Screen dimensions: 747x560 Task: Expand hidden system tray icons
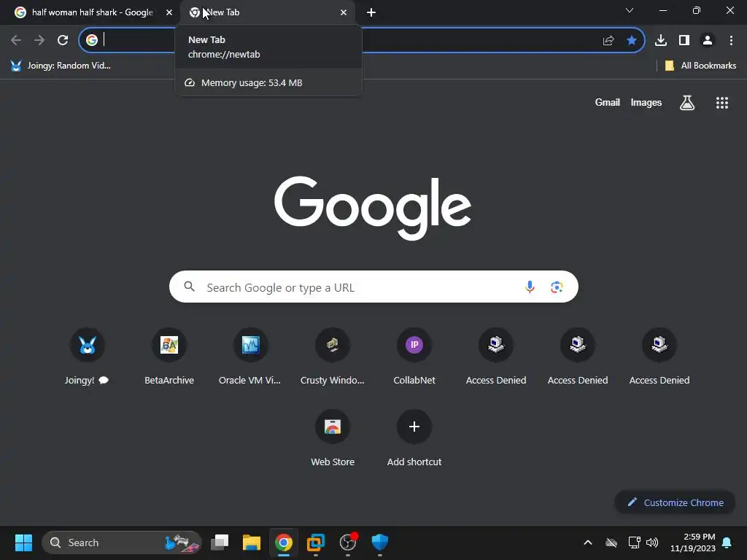[588, 542]
